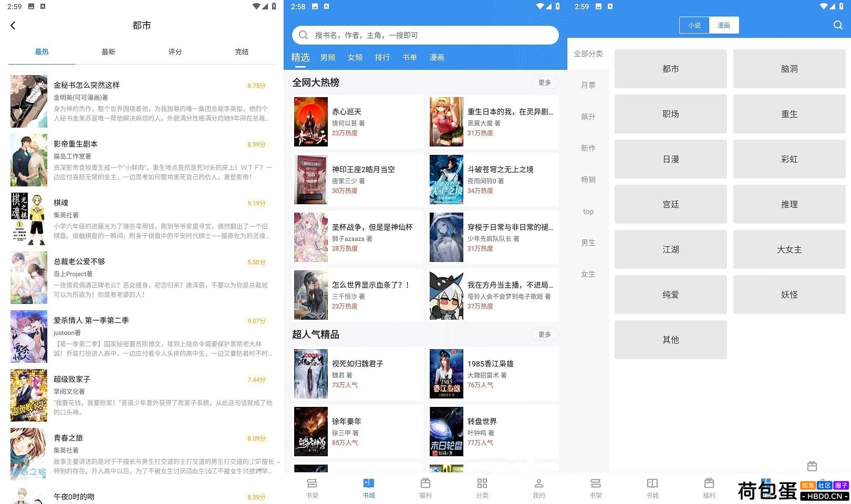Tap 书架 icon in right screen bottom bar

(596, 483)
